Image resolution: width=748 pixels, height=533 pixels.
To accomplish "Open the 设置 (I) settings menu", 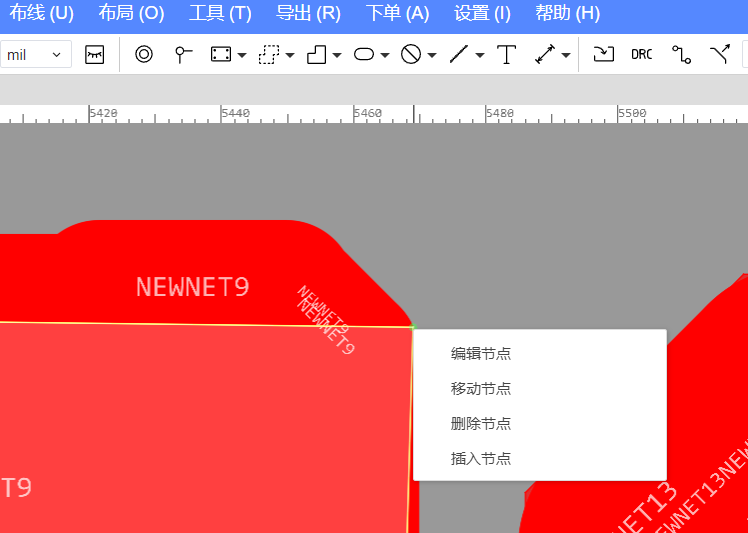I will click(482, 13).
